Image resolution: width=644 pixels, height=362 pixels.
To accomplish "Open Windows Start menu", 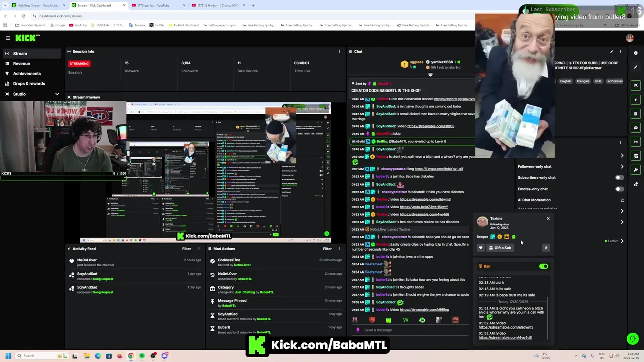I will pos(8,356).
